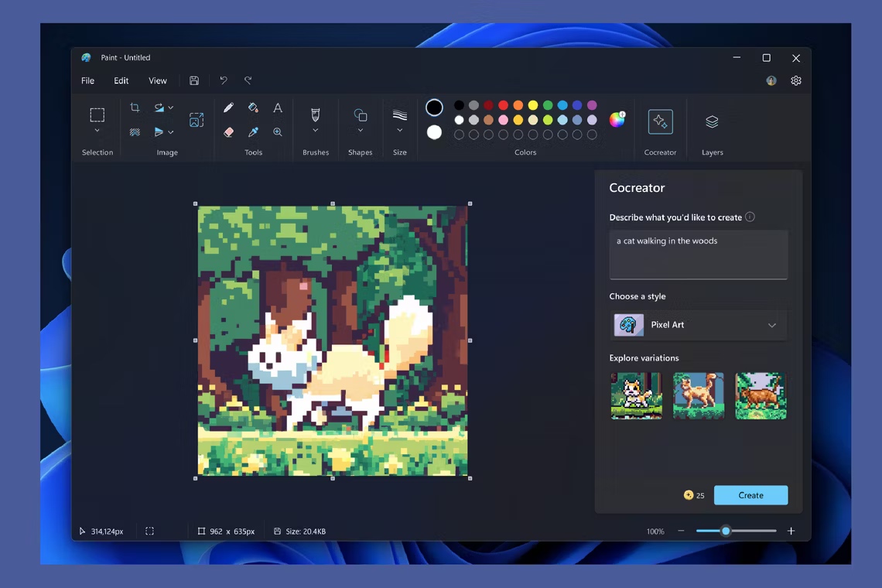Select the middle variation thumbnail
This screenshot has height=588, width=882.
pos(699,396)
